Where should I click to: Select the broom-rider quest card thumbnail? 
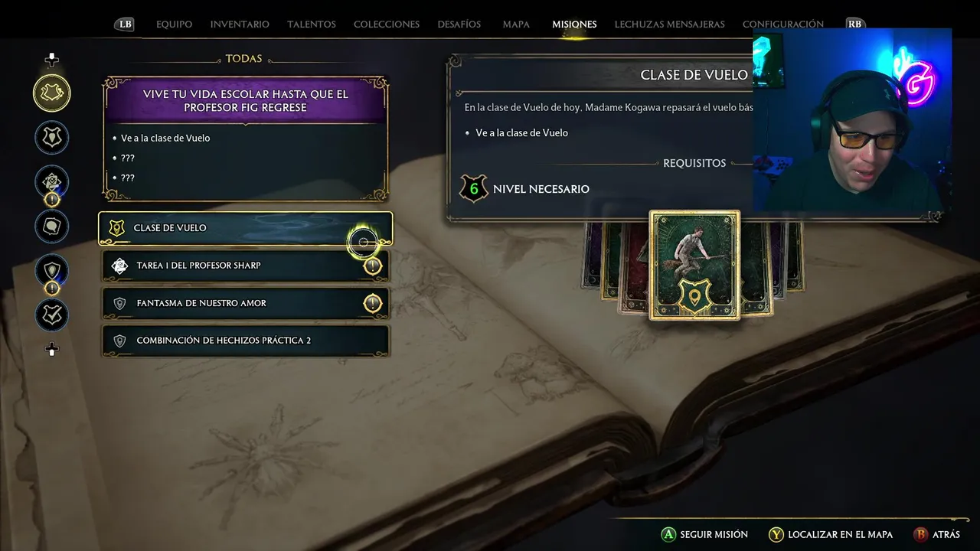click(x=694, y=265)
